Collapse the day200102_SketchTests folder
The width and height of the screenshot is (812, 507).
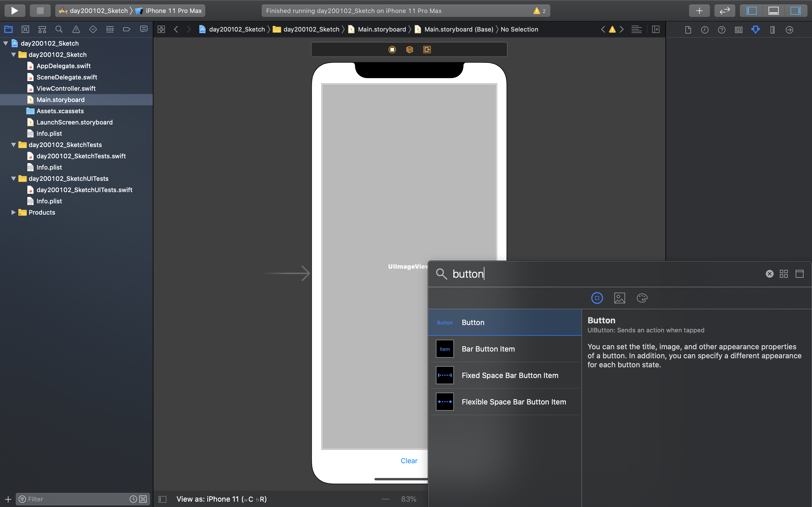tap(14, 145)
